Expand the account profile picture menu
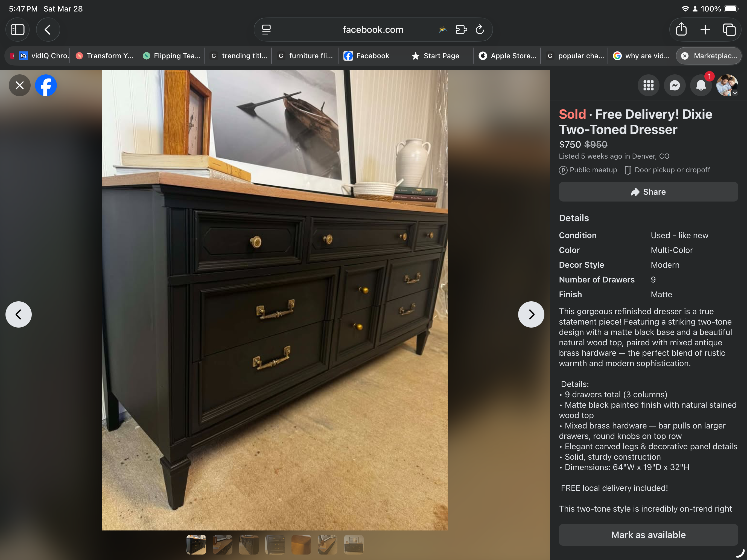The width and height of the screenshot is (747, 560). 727,86
